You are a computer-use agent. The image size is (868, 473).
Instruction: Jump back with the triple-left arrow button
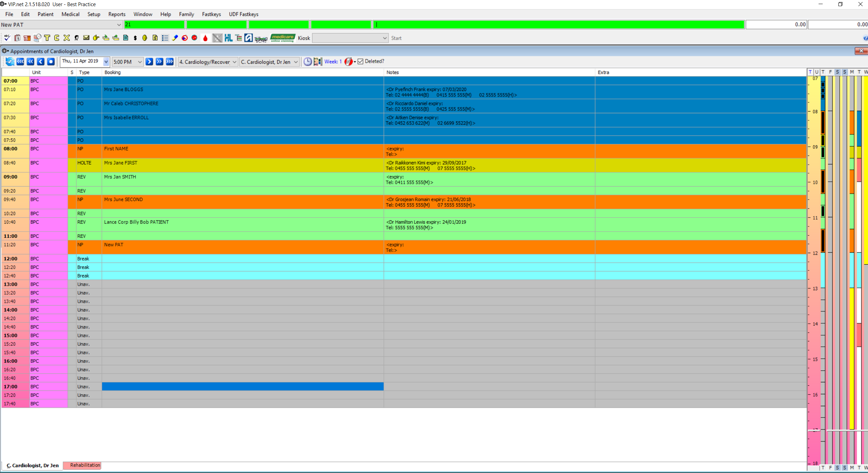pyautogui.click(x=20, y=62)
